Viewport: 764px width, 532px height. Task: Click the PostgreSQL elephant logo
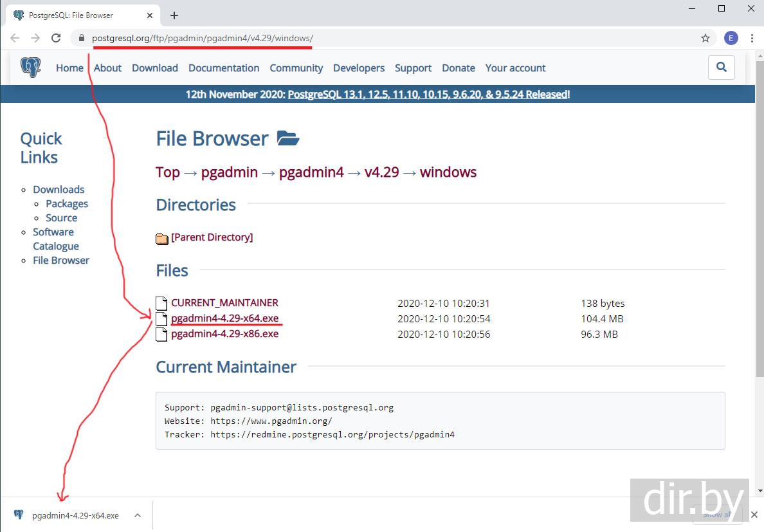[30, 68]
